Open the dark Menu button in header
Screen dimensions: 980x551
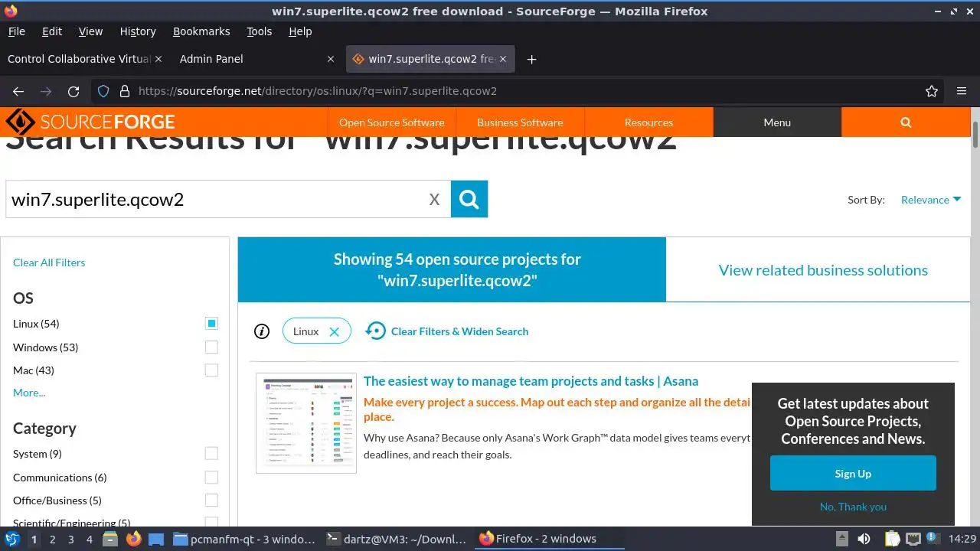tap(777, 122)
